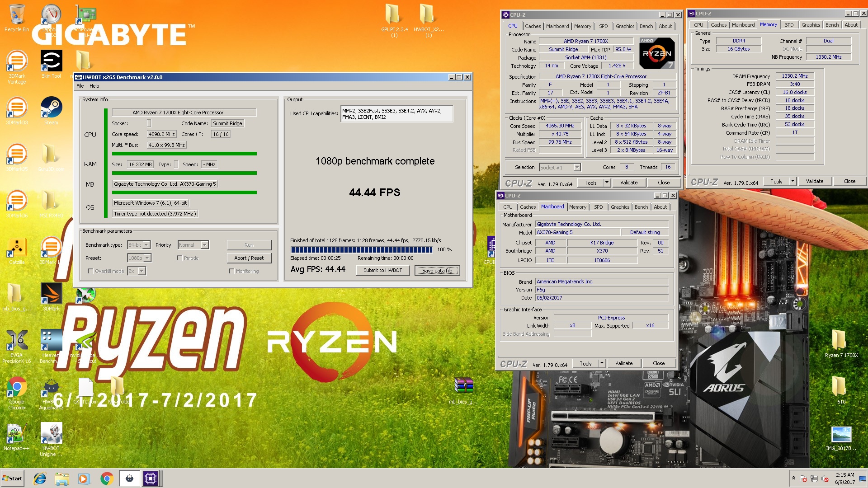Screen dimensions: 868x488
Task: Open EVGA PrecisionX 16 shortcut
Action: tap(17, 347)
